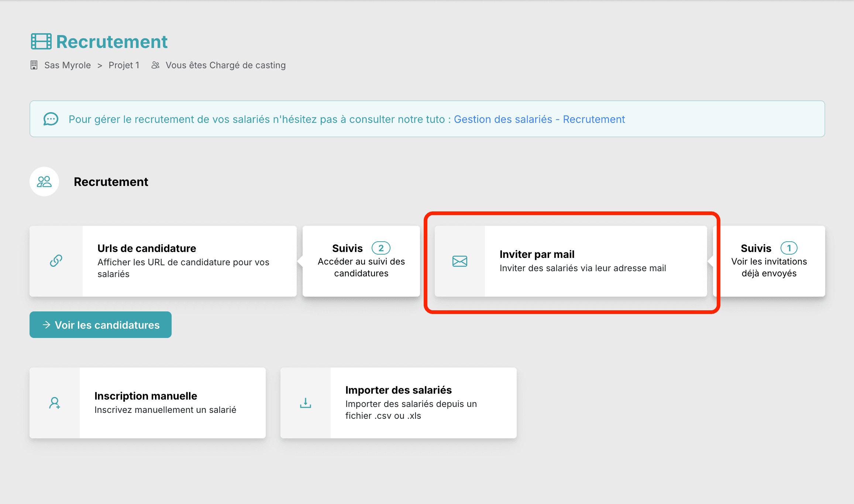Click the envelope icon on Inviter par mail

(x=460, y=261)
